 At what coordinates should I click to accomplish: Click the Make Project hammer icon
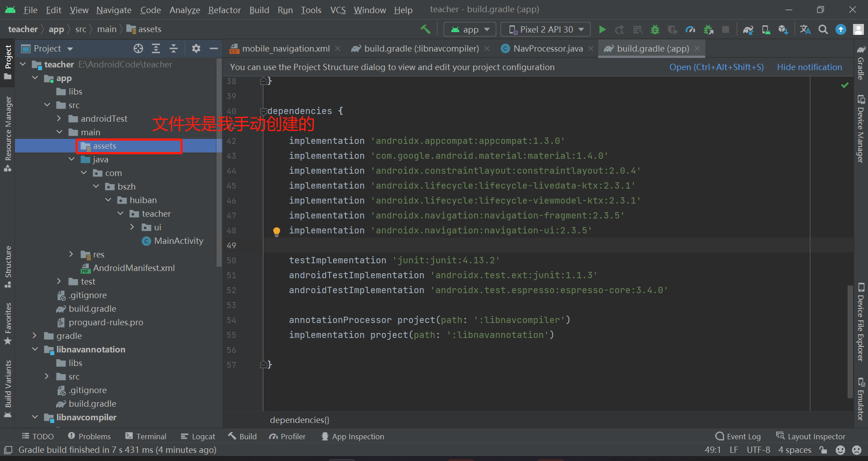pyautogui.click(x=425, y=29)
